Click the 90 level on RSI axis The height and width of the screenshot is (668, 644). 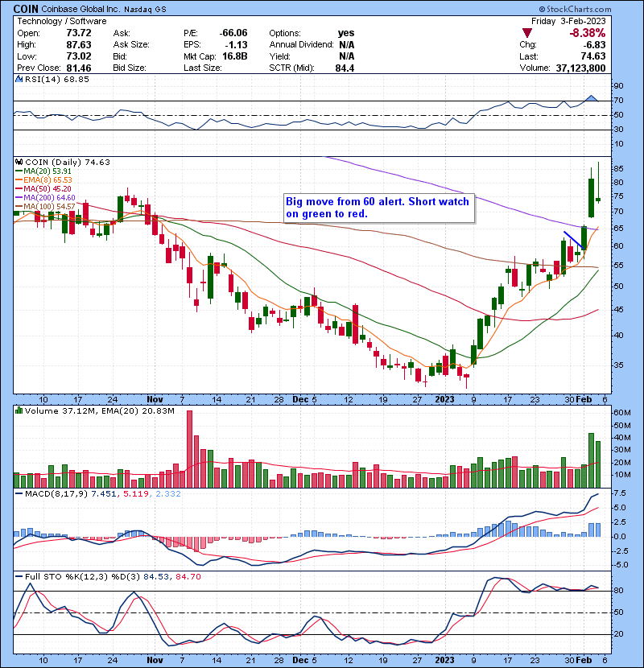click(618, 86)
